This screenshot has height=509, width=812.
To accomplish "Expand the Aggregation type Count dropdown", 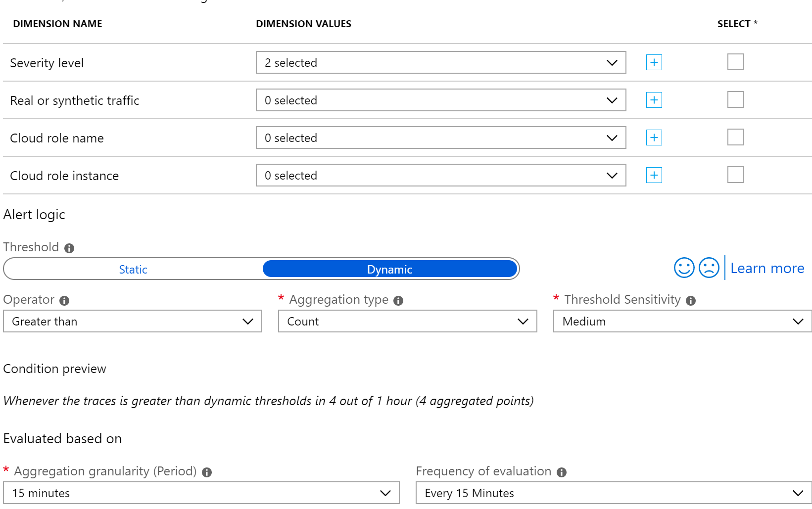I will click(x=407, y=322).
